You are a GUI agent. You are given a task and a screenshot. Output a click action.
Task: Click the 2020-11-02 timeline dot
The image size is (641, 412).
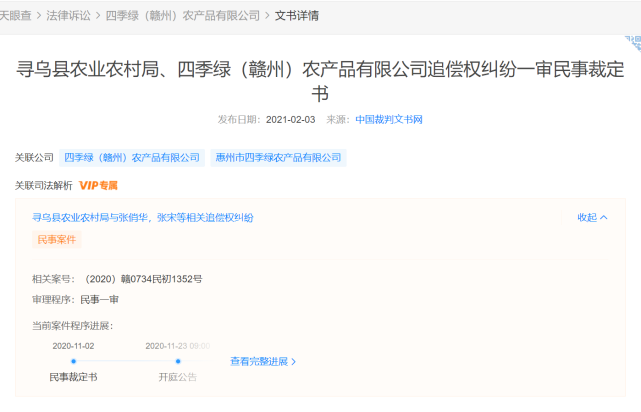pos(74,361)
